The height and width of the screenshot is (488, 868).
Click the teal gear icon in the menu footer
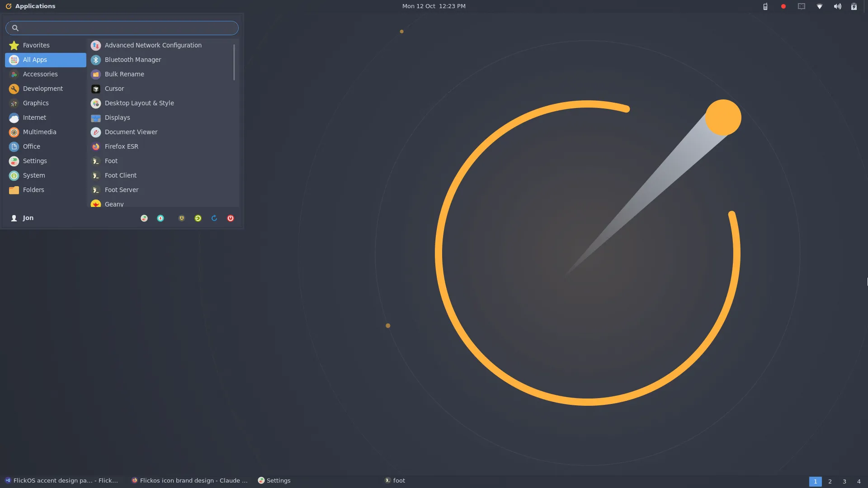click(x=160, y=218)
